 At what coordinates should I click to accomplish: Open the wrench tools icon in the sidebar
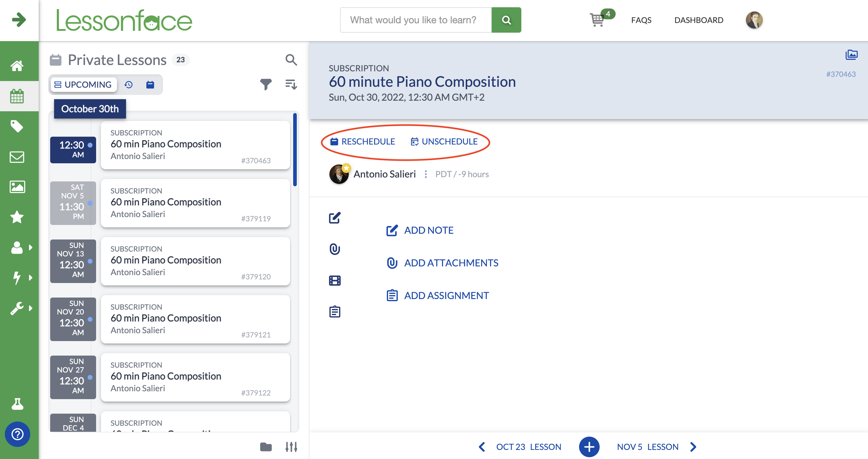tap(17, 308)
